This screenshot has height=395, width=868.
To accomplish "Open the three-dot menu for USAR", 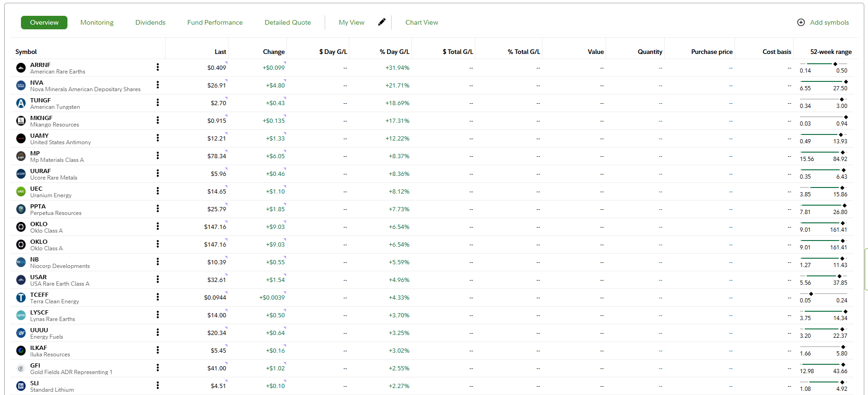I will pos(158,279).
